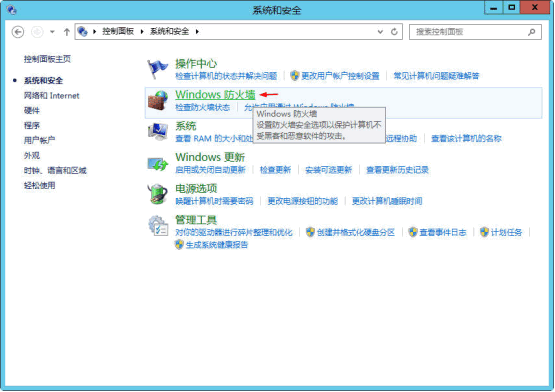The width and height of the screenshot is (555, 392).
Task: Click 更改计算机睡眠时间 link
Action: pyautogui.click(x=387, y=201)
